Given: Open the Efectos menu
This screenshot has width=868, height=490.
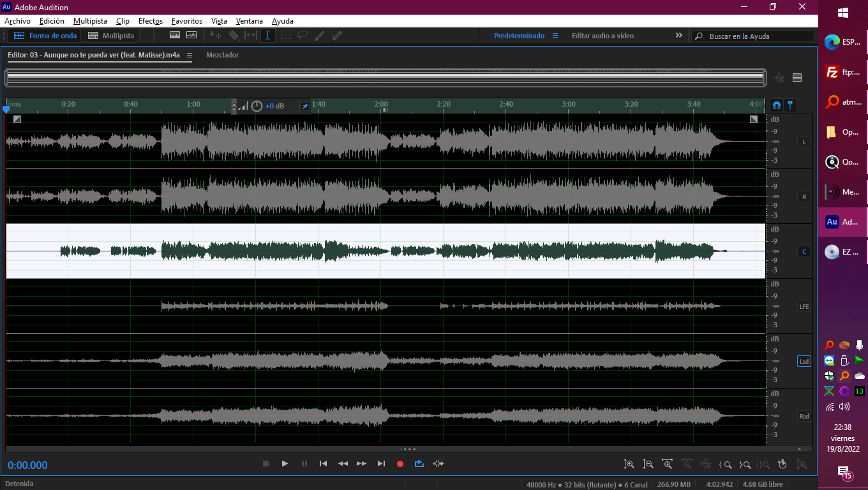Looking at the screenshot, I should [151, 21].
